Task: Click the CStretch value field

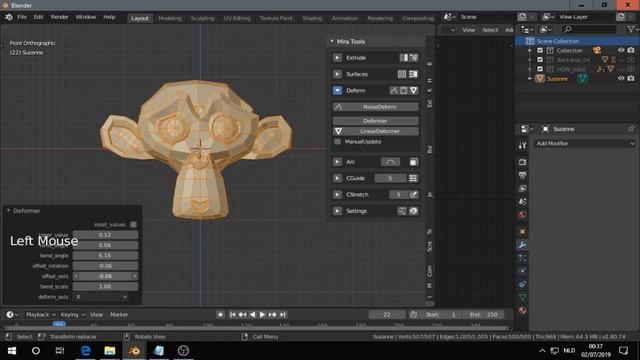Action: [398, 195]
